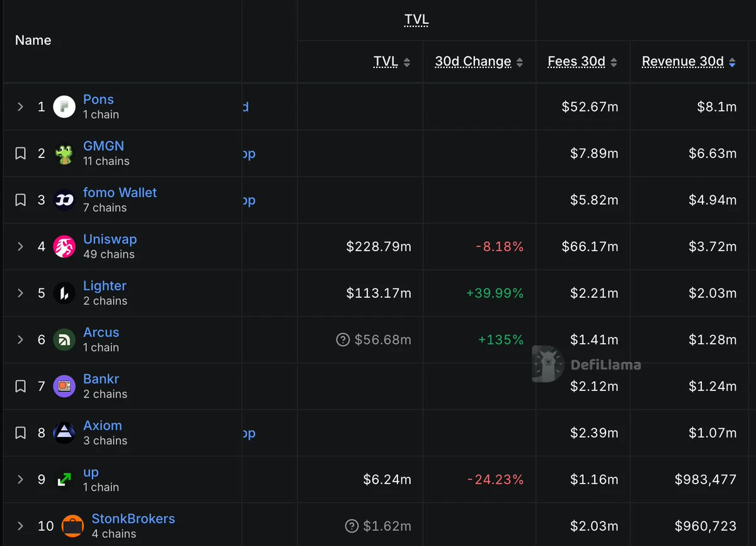Expand the StonkBrokers row

tap(20, 526)
